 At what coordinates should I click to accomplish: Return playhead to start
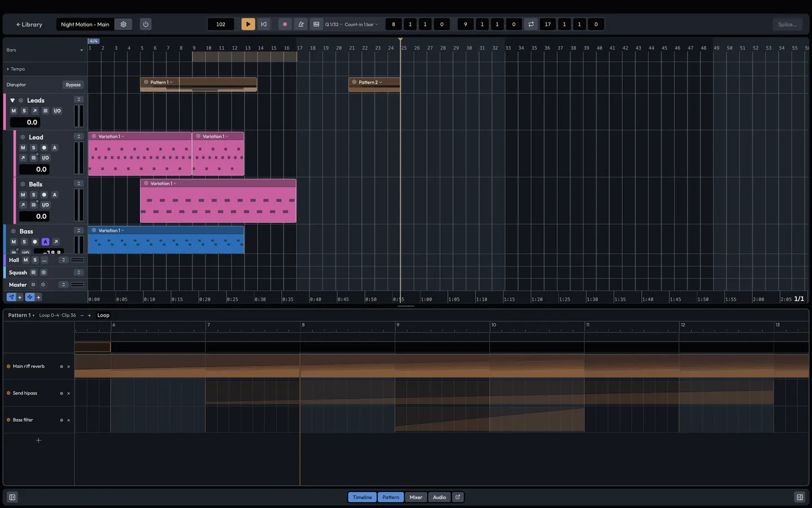[x=263, y=24]
